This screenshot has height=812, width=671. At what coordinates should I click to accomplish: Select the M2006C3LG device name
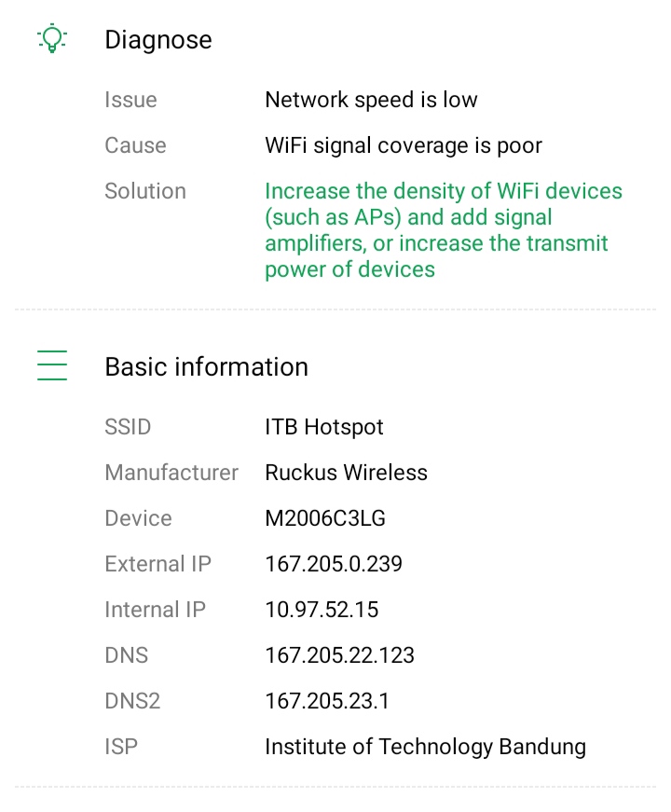tap(324, 518)
